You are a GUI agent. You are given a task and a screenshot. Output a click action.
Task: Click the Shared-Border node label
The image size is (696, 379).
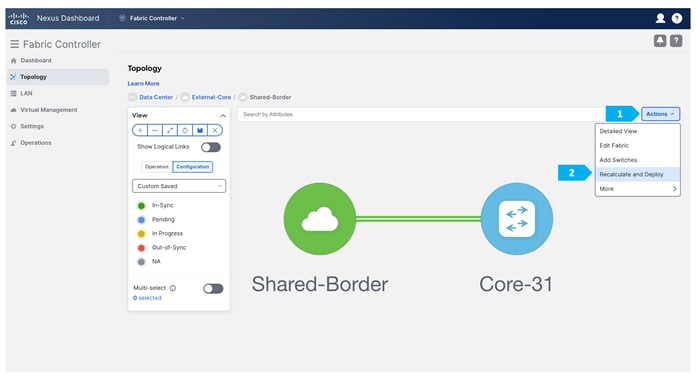coord(320,284)
